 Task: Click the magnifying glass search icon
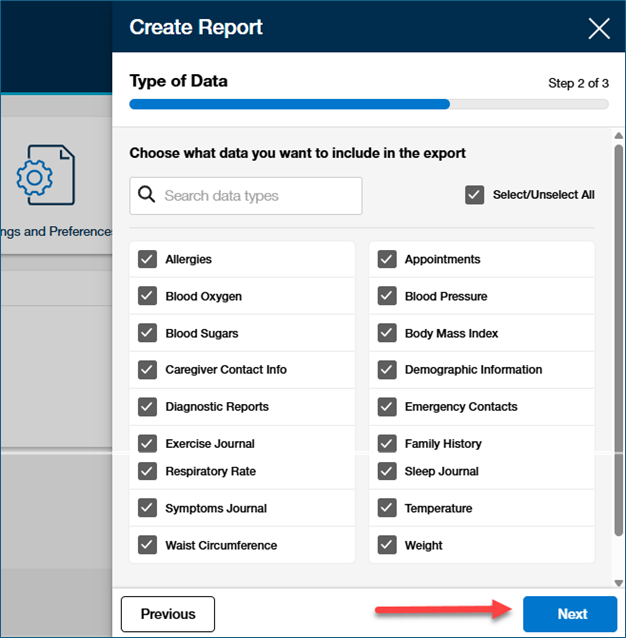146,195
